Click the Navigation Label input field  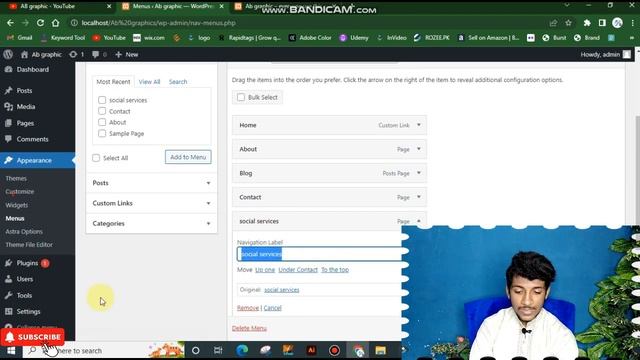[x=319, y=254]
